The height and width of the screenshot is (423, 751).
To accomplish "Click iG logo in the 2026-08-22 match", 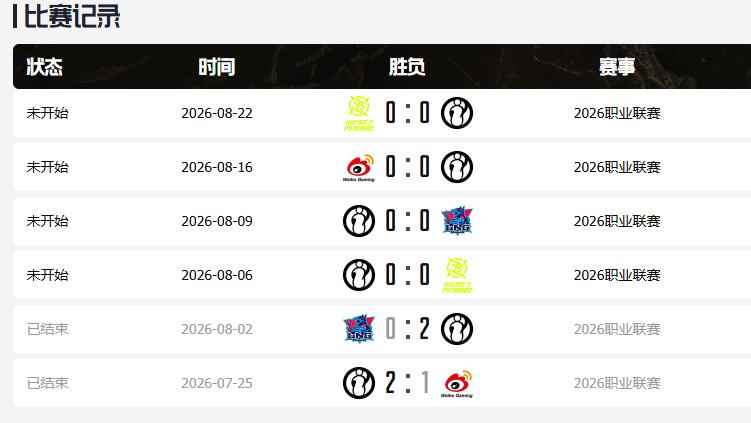I will click(x=456, y=113).
